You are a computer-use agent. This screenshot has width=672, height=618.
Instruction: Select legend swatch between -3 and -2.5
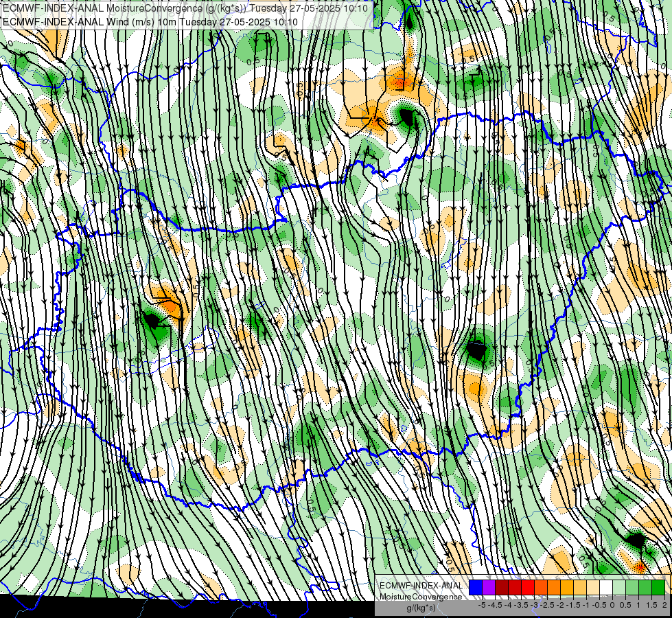(x=541, y=588)
